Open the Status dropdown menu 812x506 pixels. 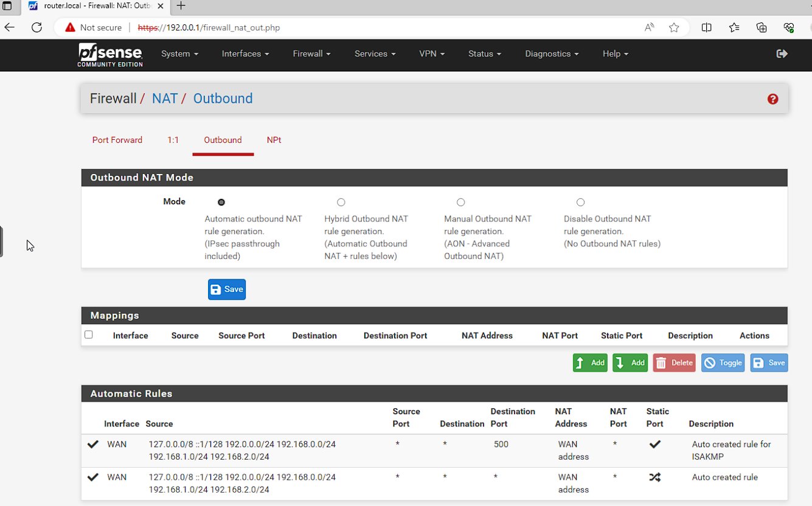coord(485,54)
